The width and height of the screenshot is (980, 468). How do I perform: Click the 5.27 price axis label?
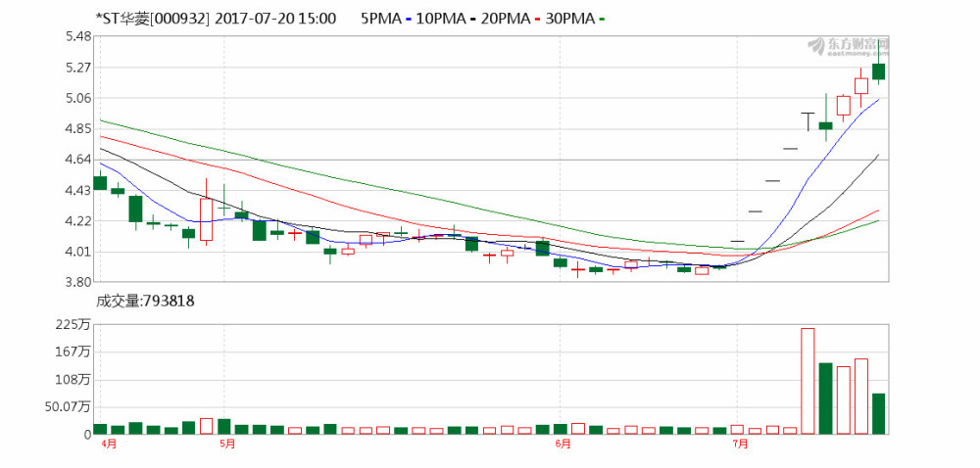click(x=78, y=68)
